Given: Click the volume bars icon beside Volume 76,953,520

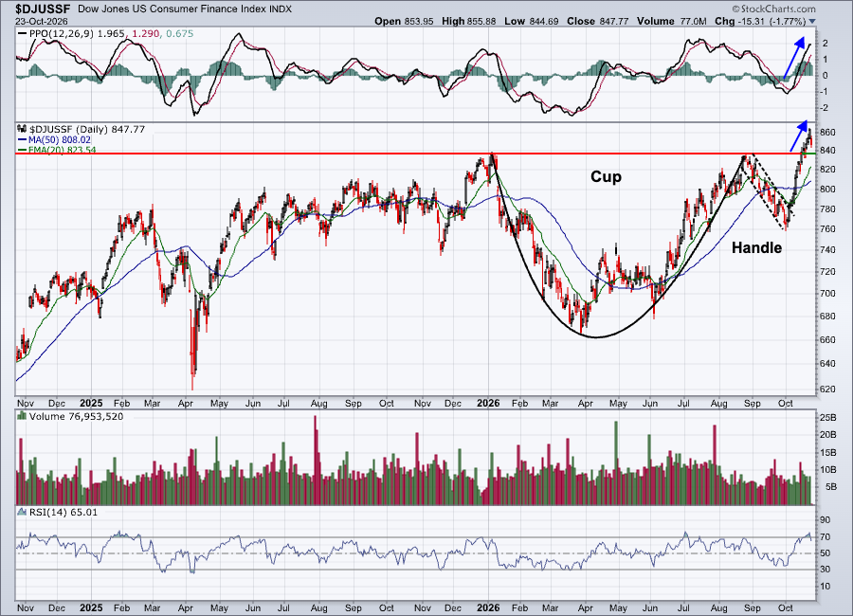Looking at the screenshot, I should (22, 416).
